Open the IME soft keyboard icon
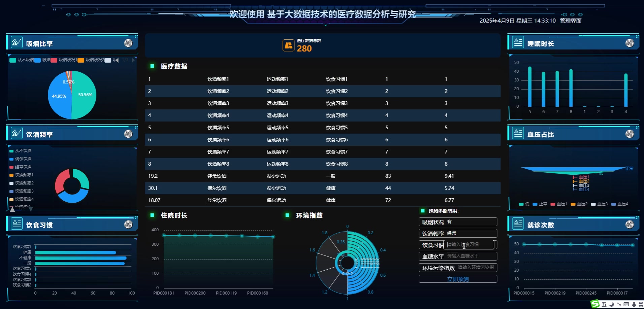This screenshot has width=644, height=309. (x=626, y=304)
